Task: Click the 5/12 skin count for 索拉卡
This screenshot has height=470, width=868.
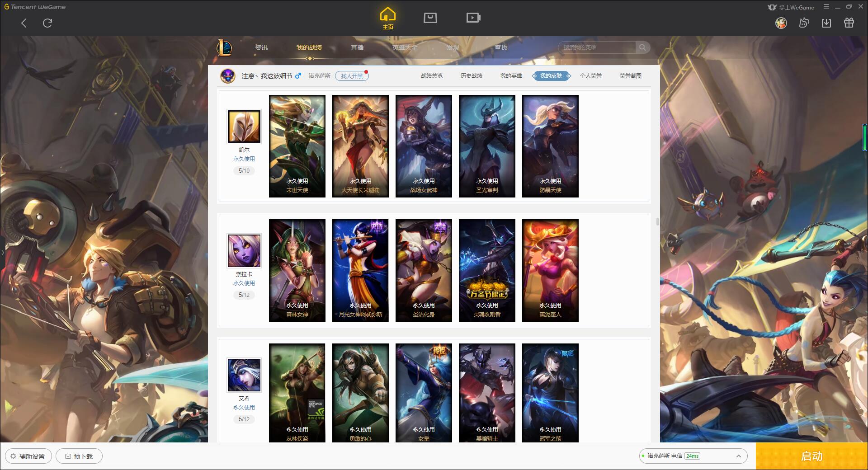Action: pos(244,295)
